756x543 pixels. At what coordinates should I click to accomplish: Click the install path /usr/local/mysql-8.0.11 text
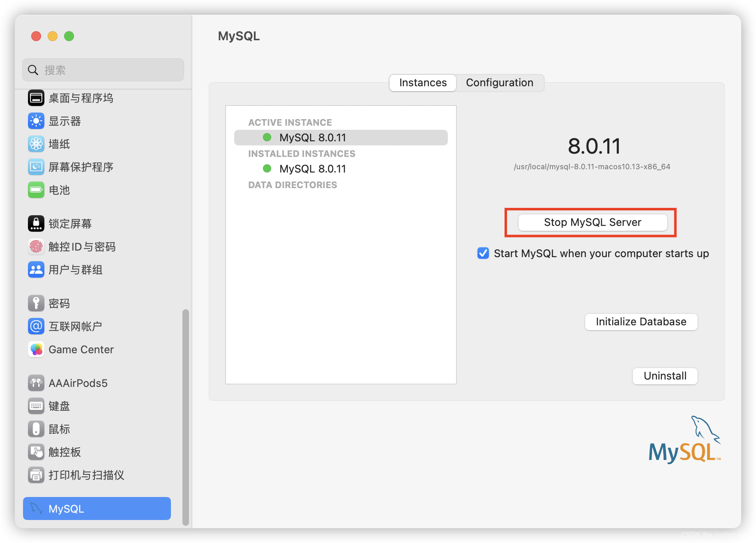coord(592,167)
